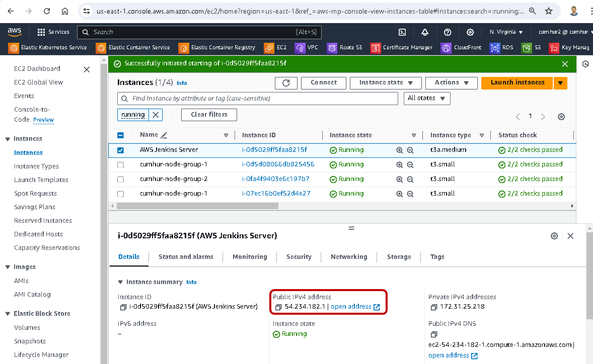Open the Actions dropdown
This screenshot has width=593, height=364.
[452, 83]
